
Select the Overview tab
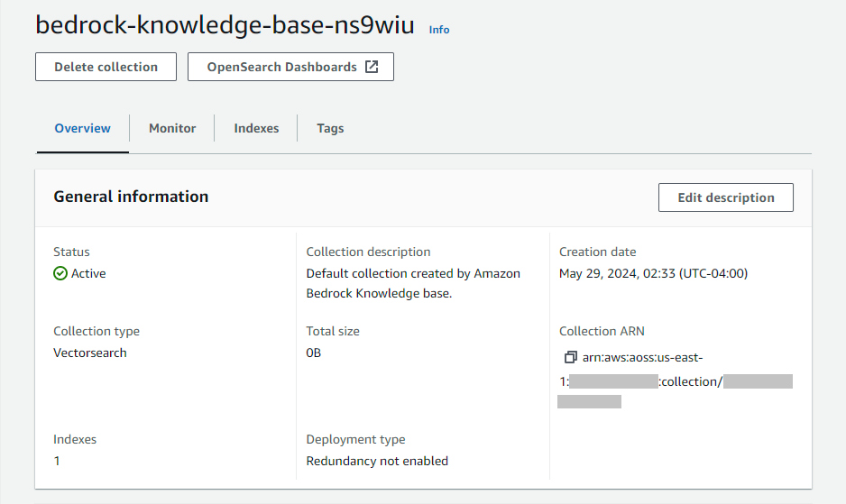[83, 128]
